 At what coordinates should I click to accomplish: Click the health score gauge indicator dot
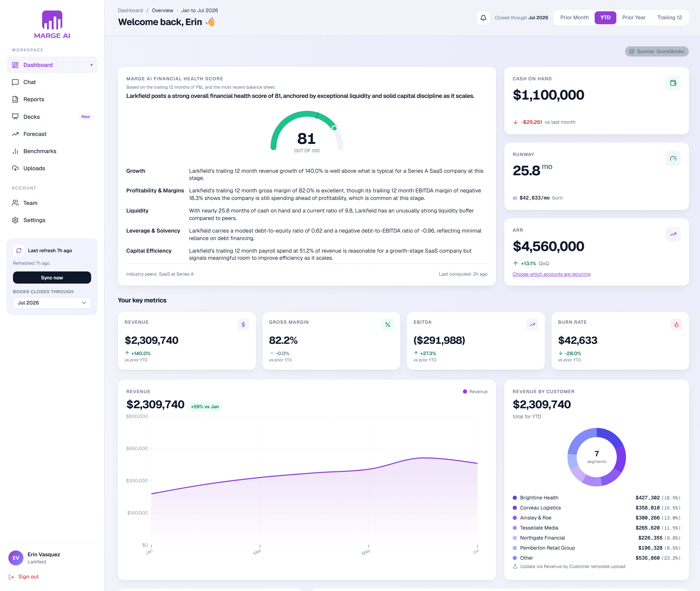click(334, 128)
